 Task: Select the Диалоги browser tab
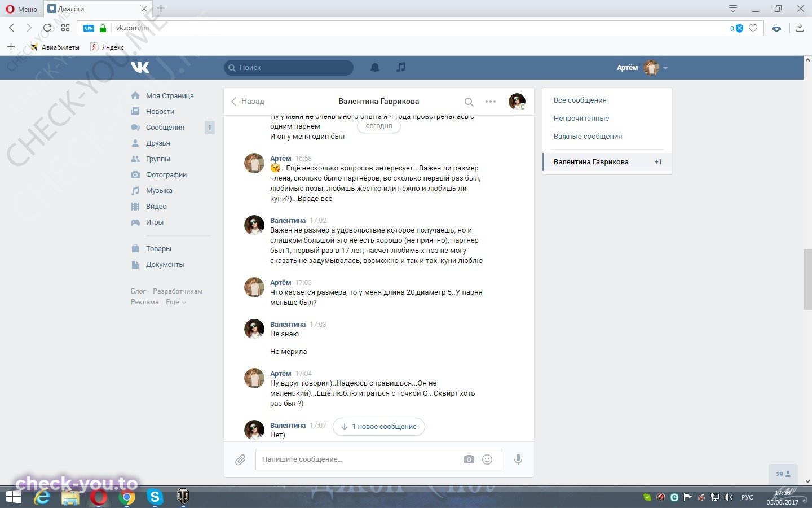pos(97,9)
